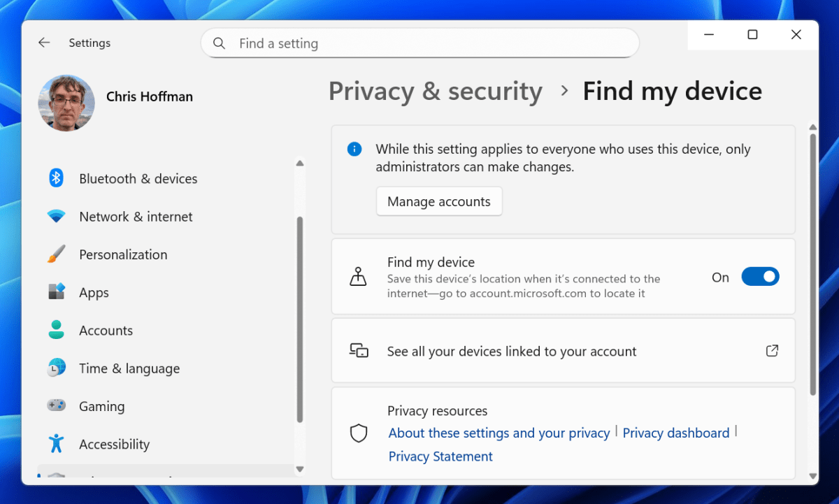
Task: Open linked devices via the external link icon
Action: click(772, 351)
